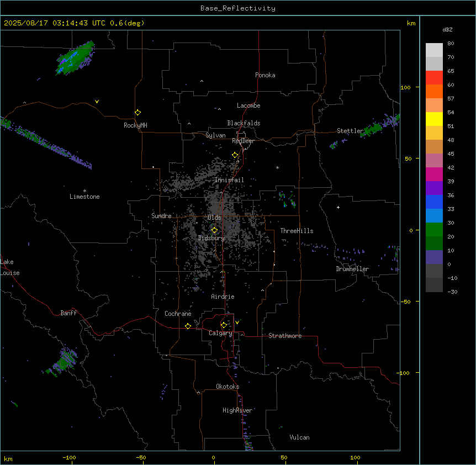Screen dimensions: 476x465
Task: Click the 80 value on the dBZ scale
Action: 451,44
